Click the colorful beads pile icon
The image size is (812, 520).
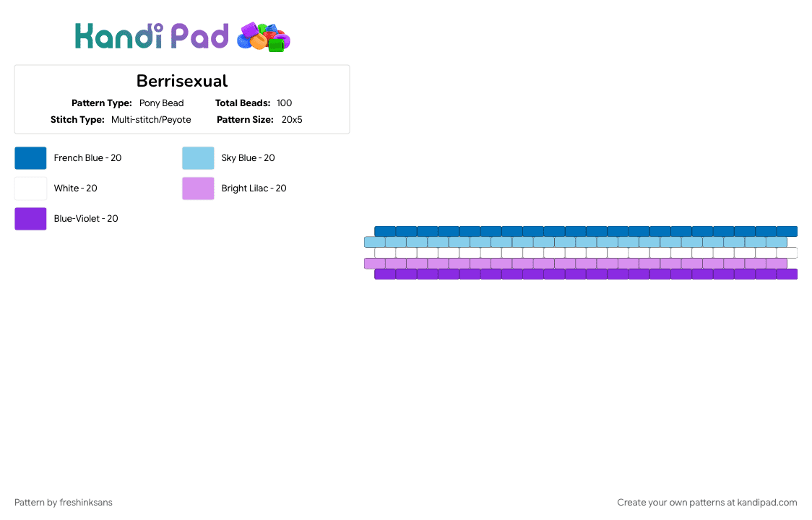click(264, 37)
